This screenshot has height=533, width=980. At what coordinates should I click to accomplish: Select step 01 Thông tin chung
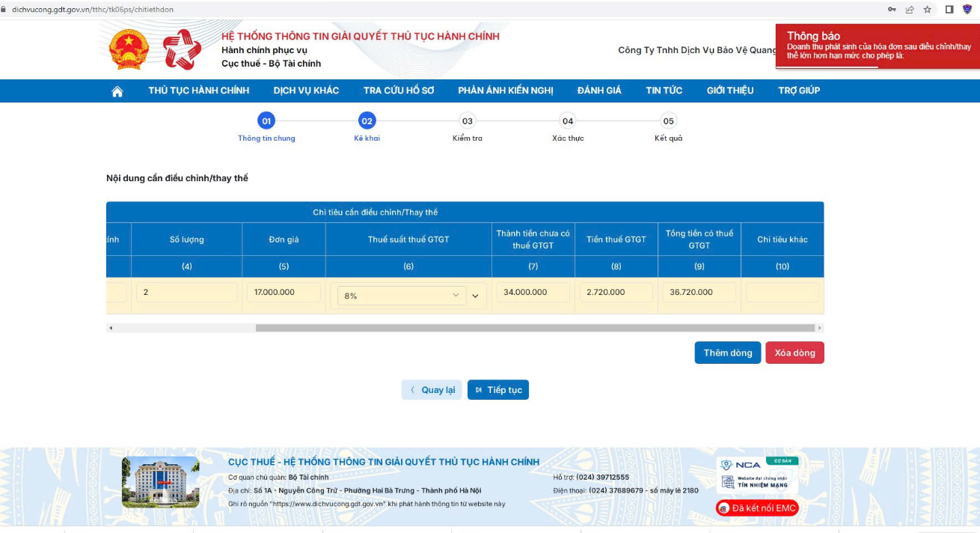click(x=266, y=121)
